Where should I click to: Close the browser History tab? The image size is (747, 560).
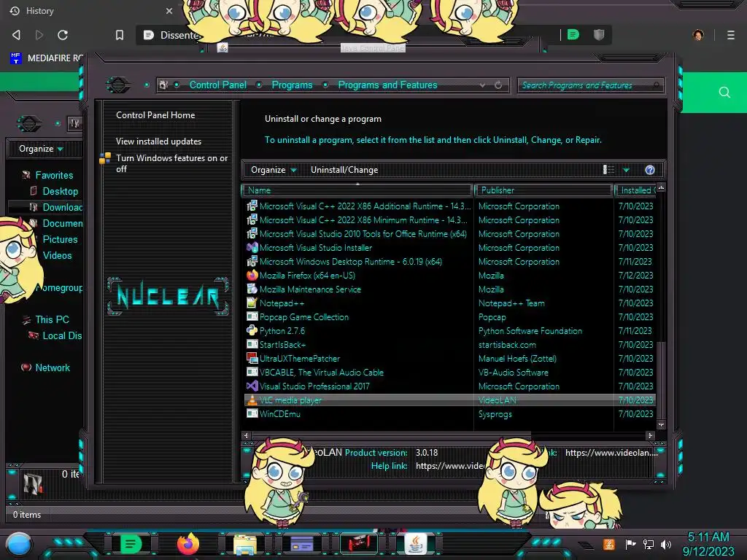click(169, 11)
